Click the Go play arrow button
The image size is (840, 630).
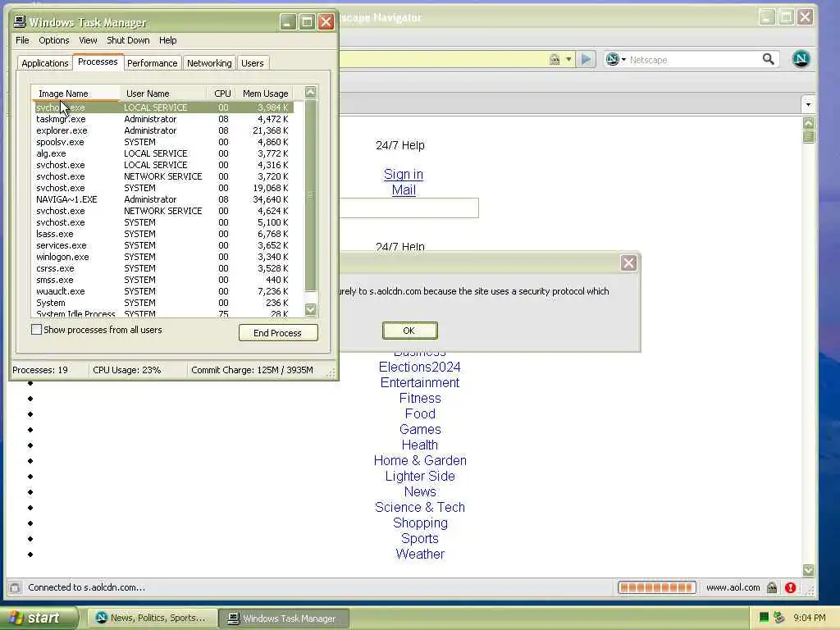click(586, 59)
